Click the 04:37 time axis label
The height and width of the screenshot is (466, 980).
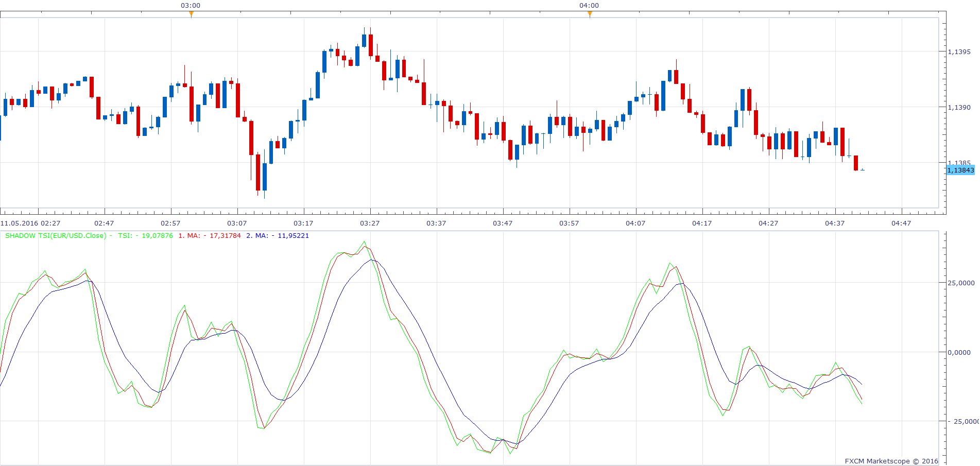[x=835, y=223]
